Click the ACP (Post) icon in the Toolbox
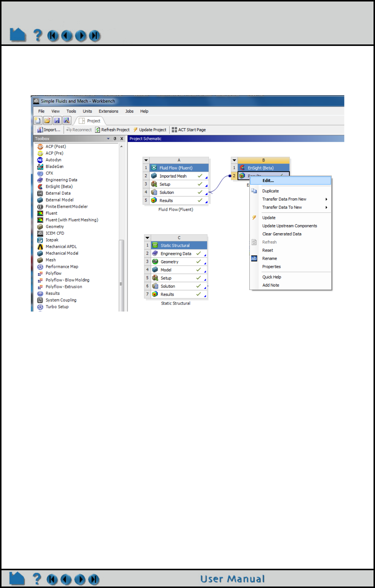375x588 pixels. point(40,147)
